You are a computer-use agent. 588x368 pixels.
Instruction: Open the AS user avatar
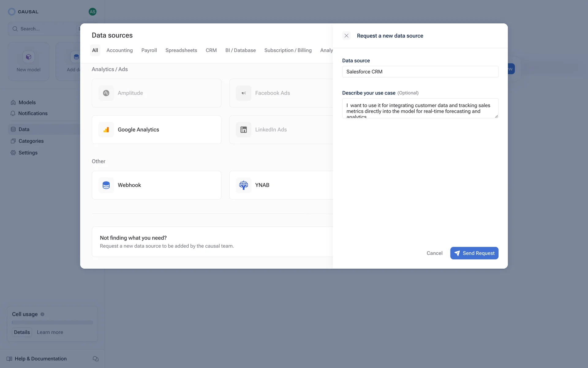click(92, 12)
